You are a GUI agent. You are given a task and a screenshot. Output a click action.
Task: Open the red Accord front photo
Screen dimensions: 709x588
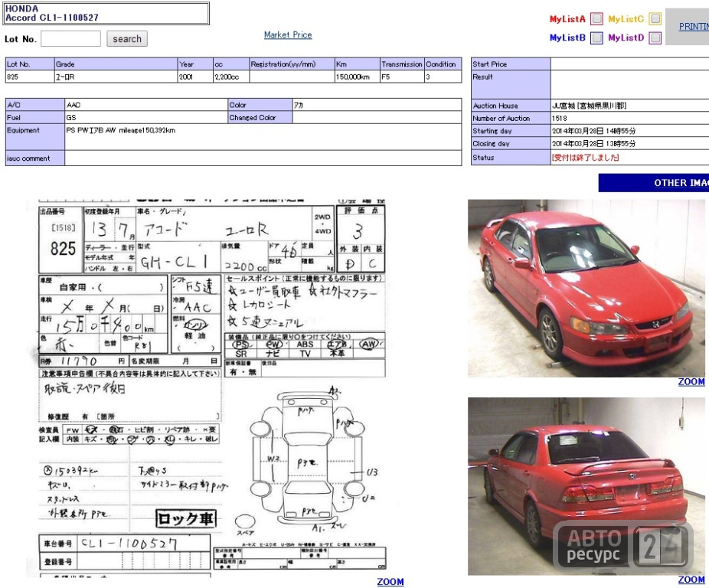pyautogui.click(x=586, y=288)
